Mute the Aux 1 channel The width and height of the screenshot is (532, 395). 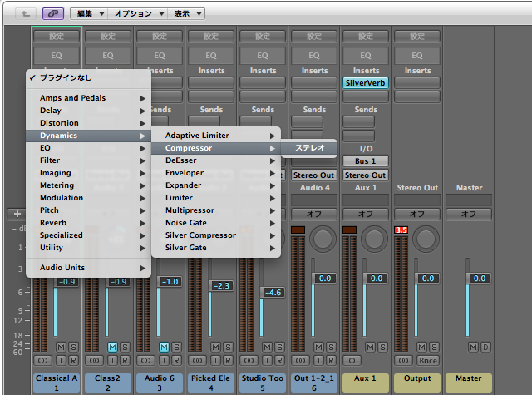pyautogui.click(x=371, y=347)
